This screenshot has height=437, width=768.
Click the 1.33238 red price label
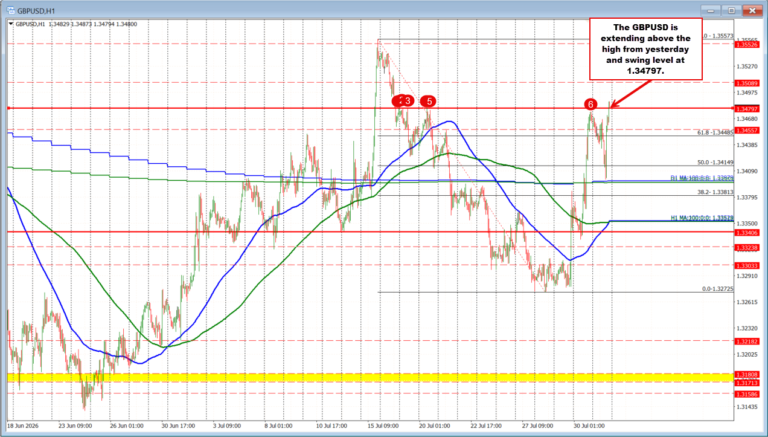click(746, 248)
